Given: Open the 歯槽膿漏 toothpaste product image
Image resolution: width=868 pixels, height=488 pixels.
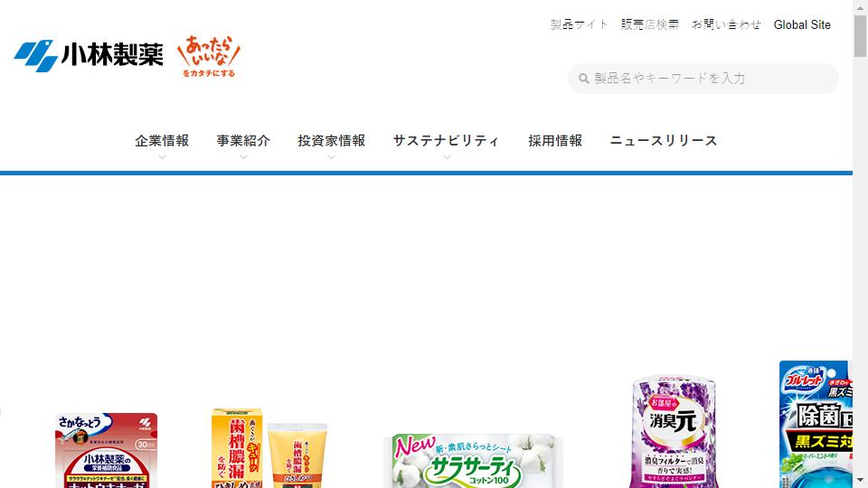Looking at the screenshot, I should point(269,448).
